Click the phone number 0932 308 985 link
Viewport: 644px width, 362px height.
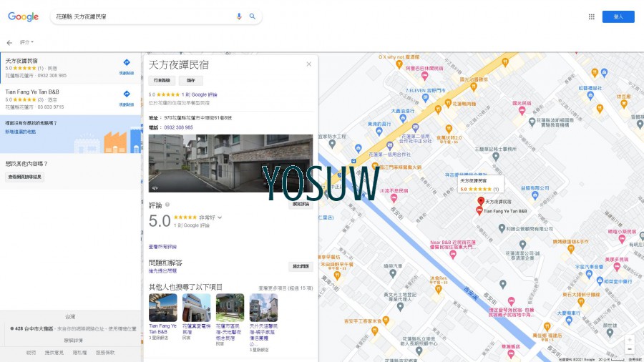coord(178,127)
